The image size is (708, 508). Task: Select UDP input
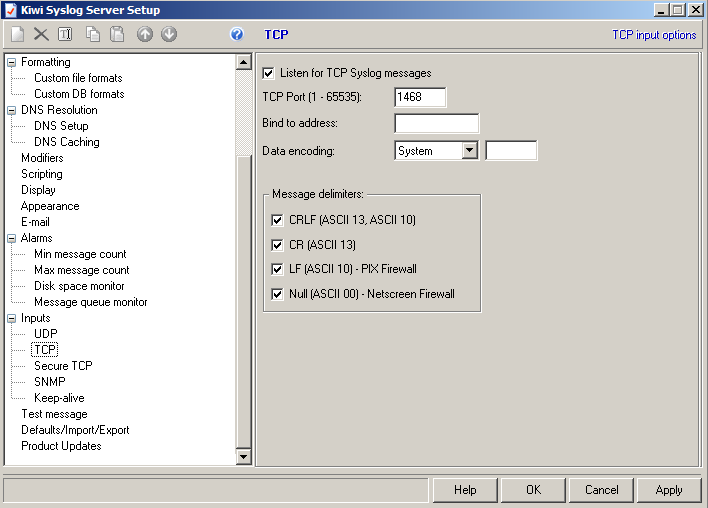(46, 334)
